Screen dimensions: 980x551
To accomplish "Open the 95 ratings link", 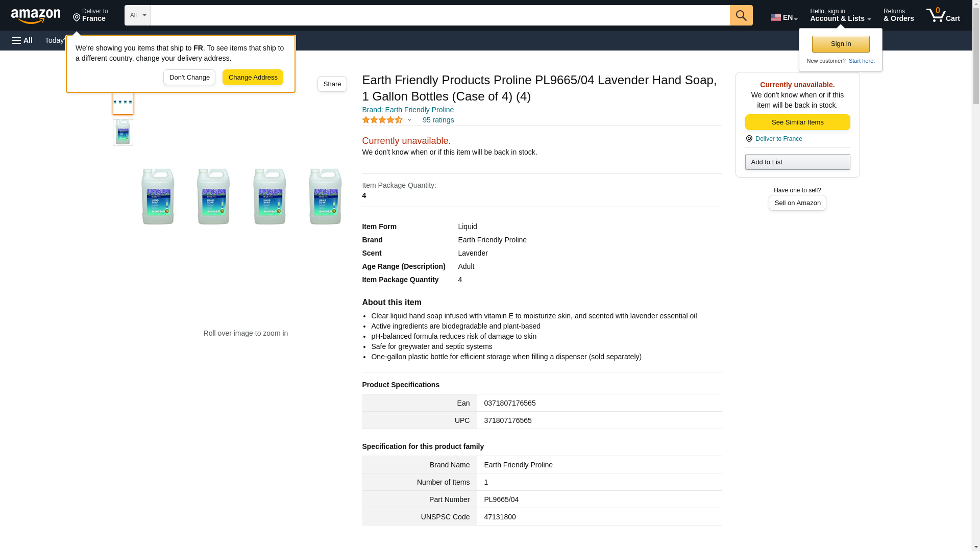I will point(438,120).
